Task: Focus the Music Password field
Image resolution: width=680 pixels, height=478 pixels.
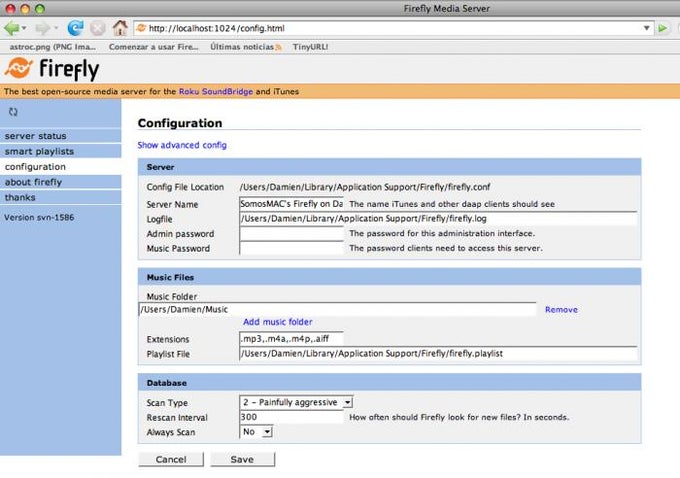Action: point(291,249)
